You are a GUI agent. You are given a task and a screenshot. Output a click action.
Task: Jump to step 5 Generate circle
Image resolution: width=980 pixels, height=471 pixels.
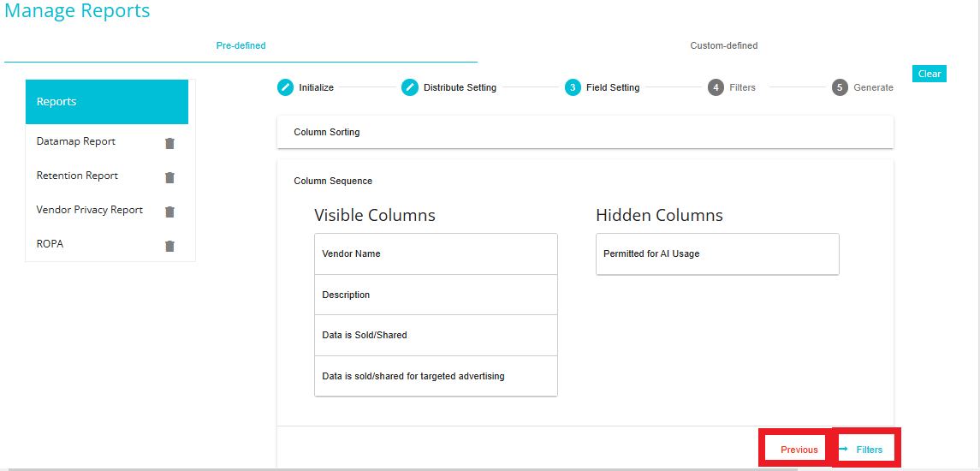(x=840, y=87)
